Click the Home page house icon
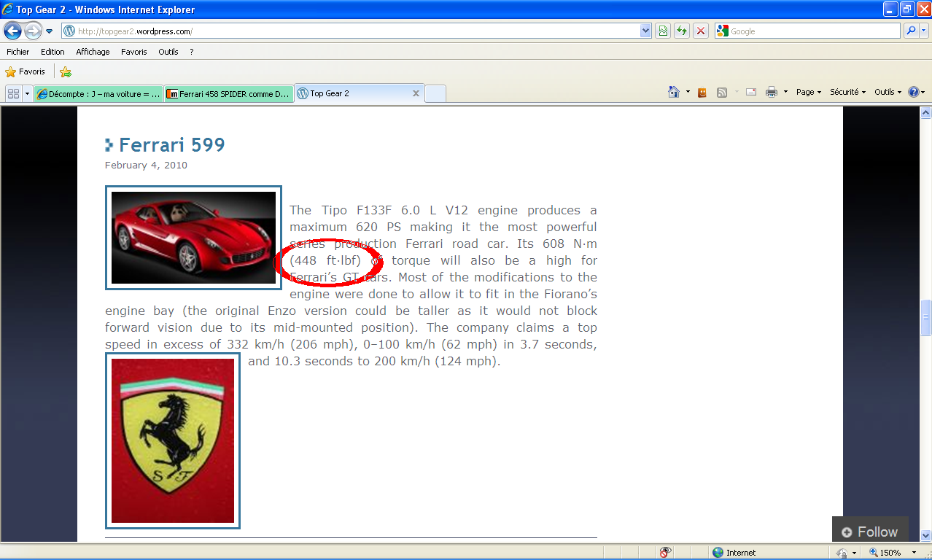932x560 pixels. point(674,92)
